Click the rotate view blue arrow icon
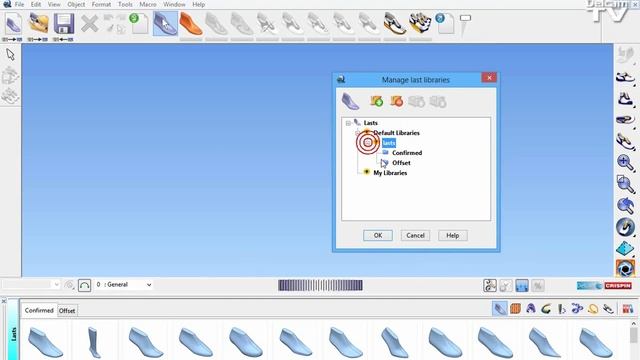 click(x=625, y=205)
